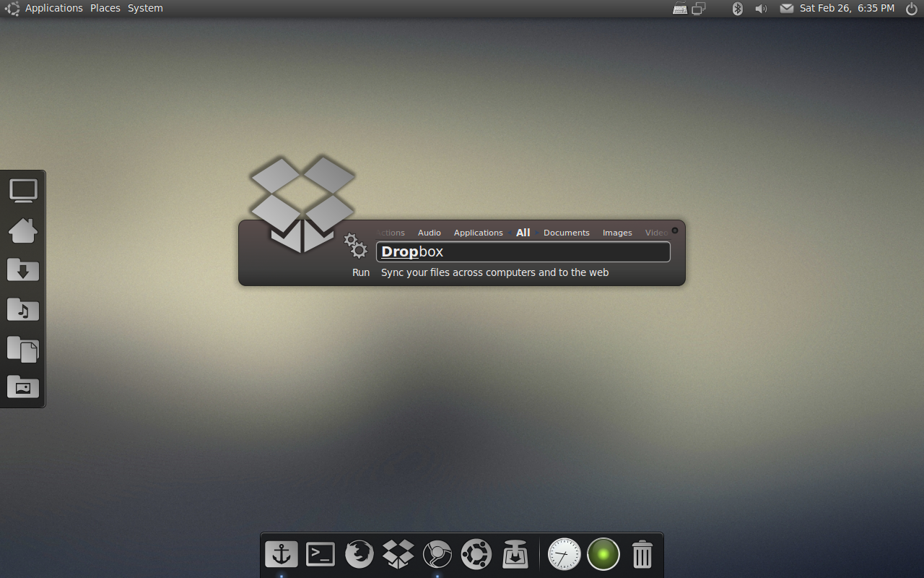This screenshot has width=924, height=578.
Task: Open the Applications menu
Action: point(54,9)
